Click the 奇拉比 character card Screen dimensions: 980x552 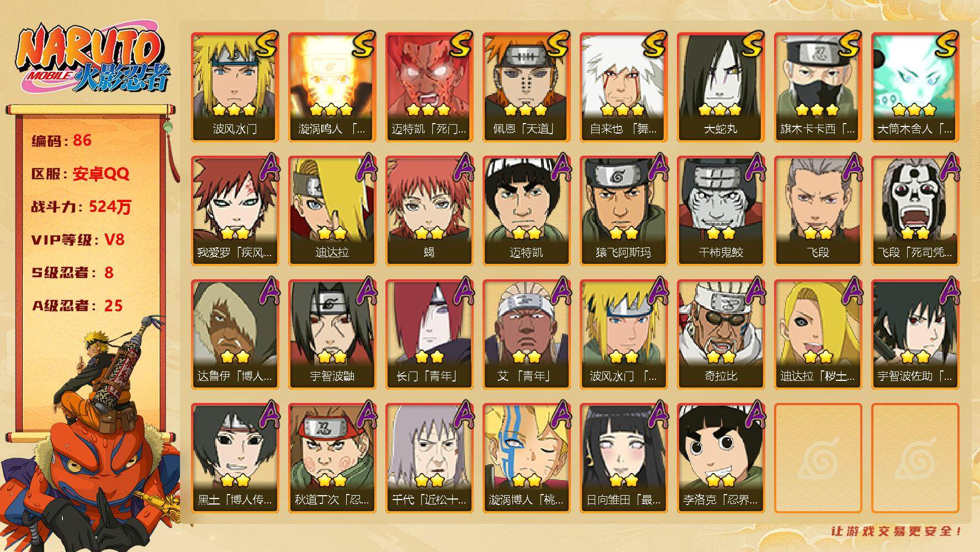[x=721, y=334]
